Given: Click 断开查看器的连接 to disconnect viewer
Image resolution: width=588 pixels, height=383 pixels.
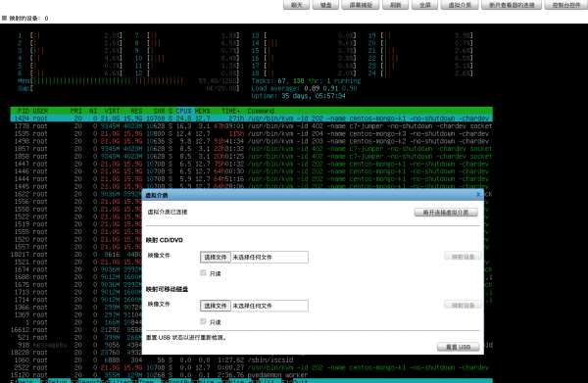Looking at the screenshot, I should point(512,5).
